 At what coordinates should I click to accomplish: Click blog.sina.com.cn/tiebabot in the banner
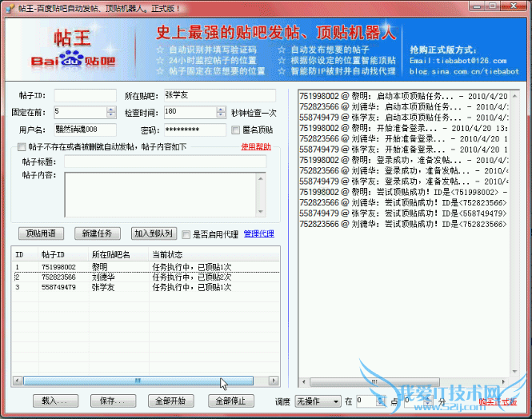tap(464, 71)
